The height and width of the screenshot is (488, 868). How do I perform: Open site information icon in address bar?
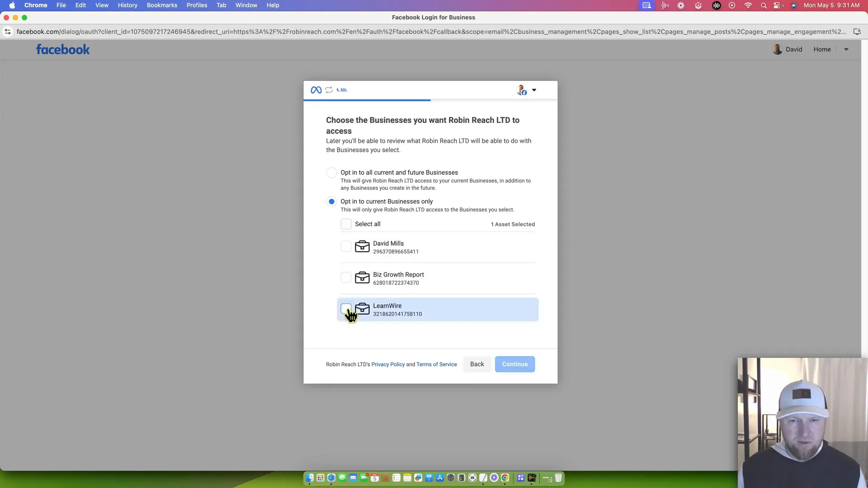click(8, 32)
